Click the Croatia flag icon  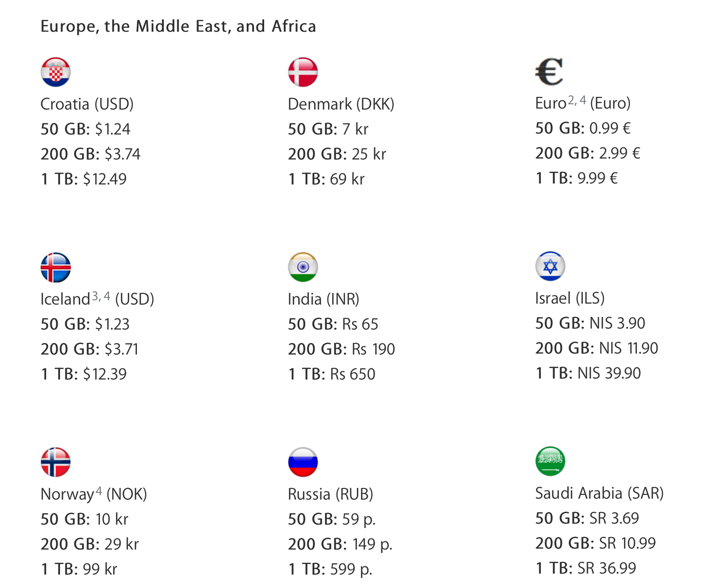56,72
